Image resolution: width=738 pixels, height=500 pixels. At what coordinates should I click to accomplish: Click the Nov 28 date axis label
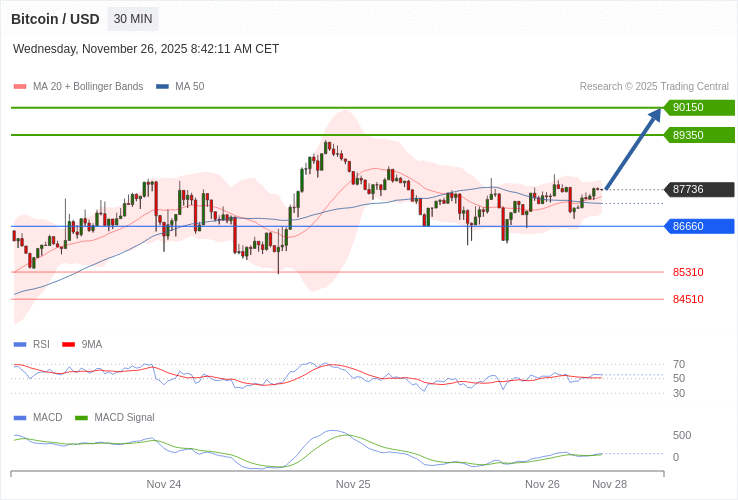pyautogui.click(x=610, y=484)
